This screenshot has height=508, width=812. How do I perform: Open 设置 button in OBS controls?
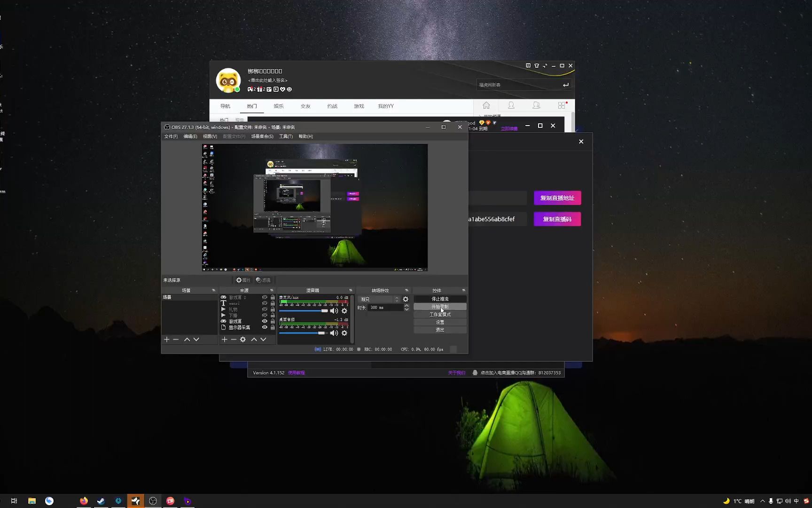[x=440, y=322]
